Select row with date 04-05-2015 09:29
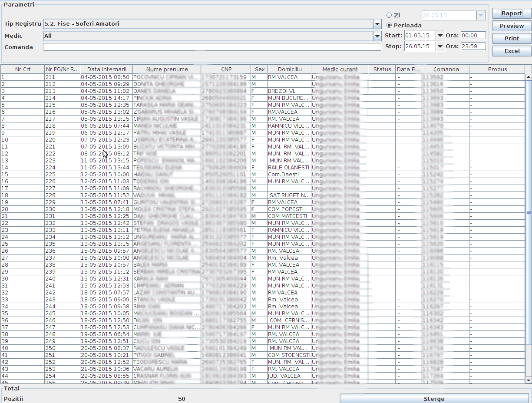Image resolution: width=532 pixels, height=403 pixels. [x=263, y=84]
